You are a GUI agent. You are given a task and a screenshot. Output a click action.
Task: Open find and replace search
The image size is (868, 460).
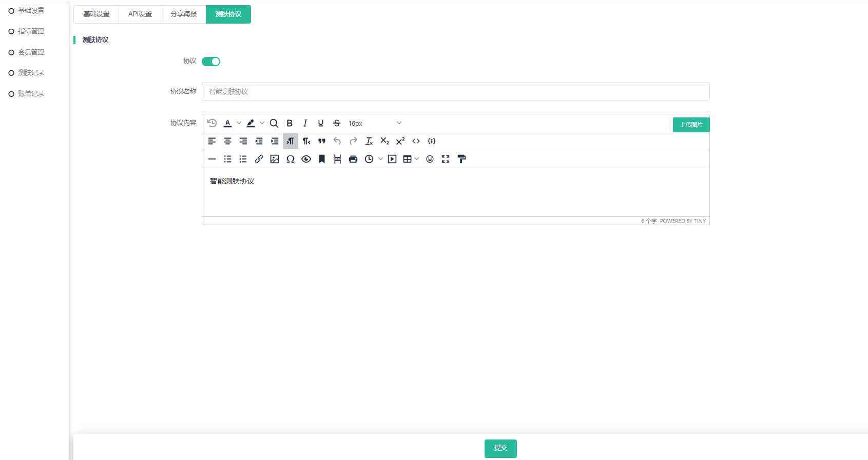274,123
